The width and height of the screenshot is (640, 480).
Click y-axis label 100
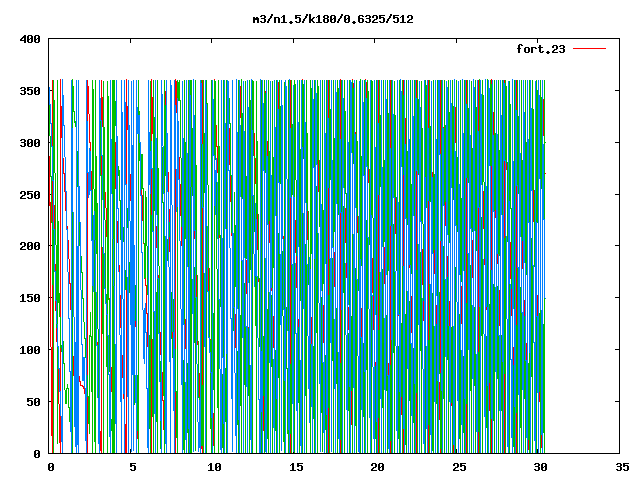point(30,350)
